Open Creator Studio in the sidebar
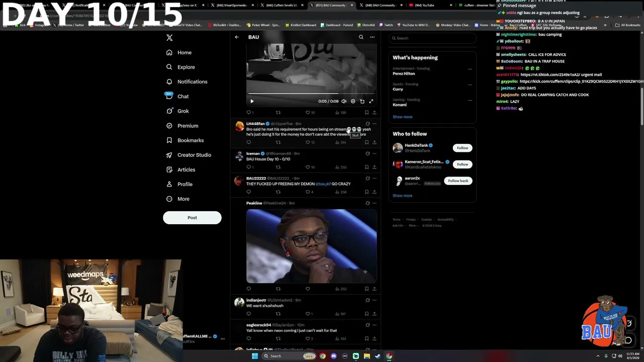 click(189, 155)
